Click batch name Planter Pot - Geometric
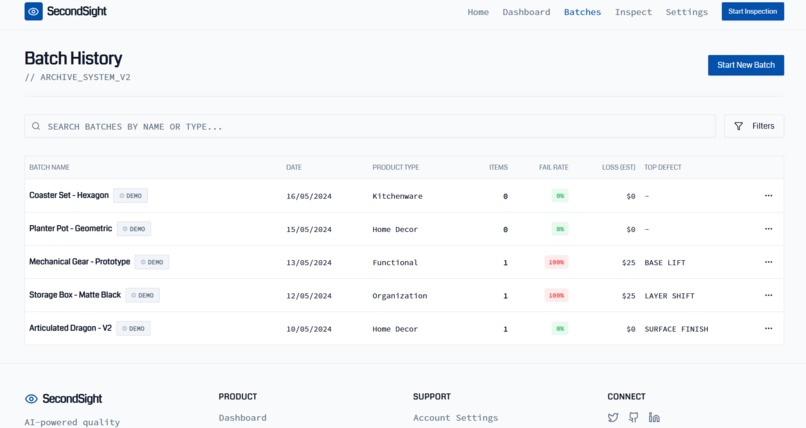 coord(70,229)
